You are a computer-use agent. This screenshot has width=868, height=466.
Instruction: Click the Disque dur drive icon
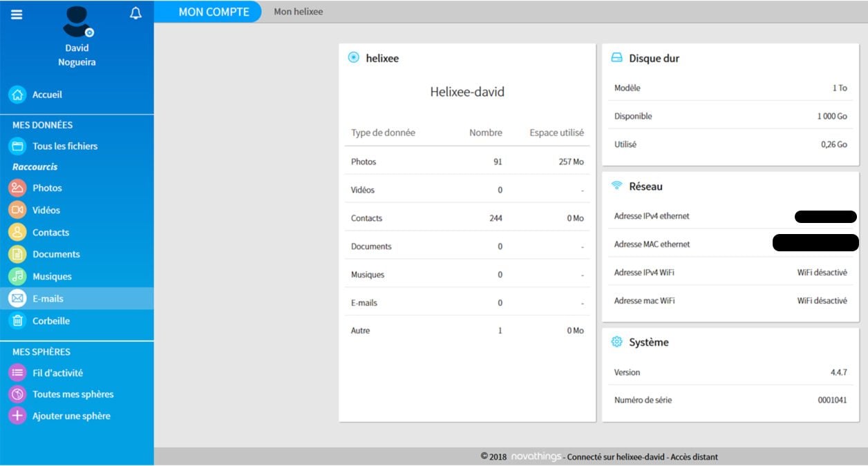tap(617, 59)
